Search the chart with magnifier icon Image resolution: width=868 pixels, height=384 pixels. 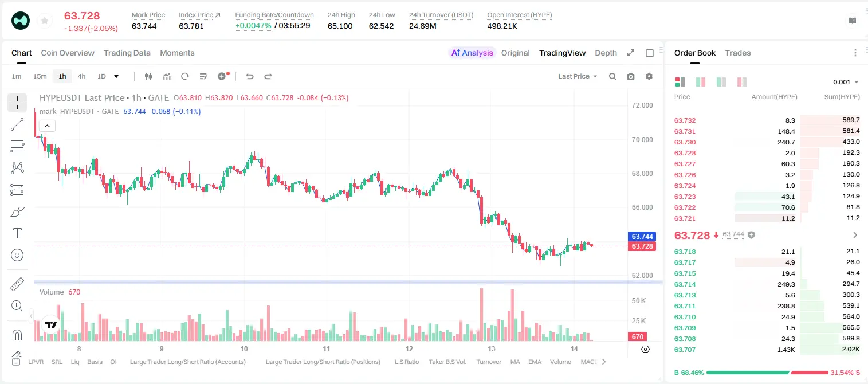612,76
